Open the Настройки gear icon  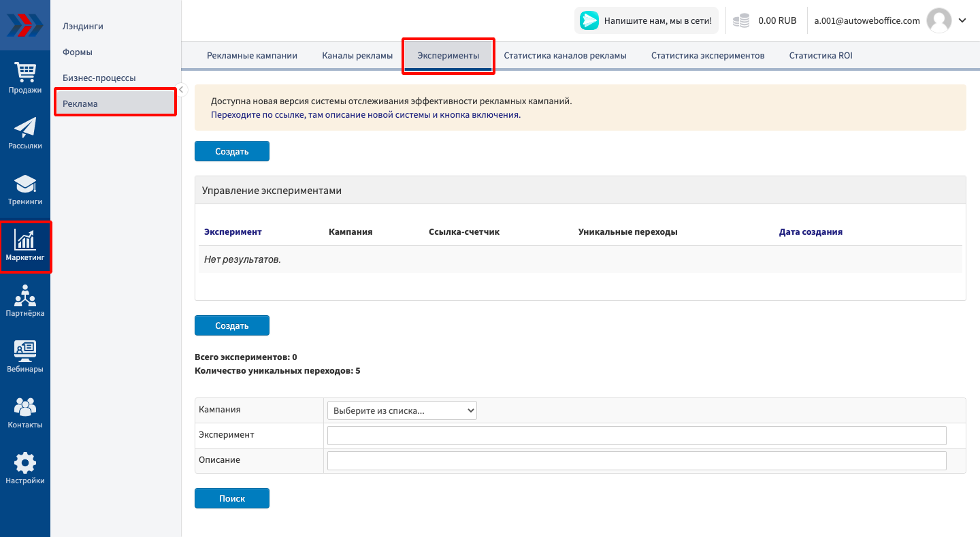[25, 468]
